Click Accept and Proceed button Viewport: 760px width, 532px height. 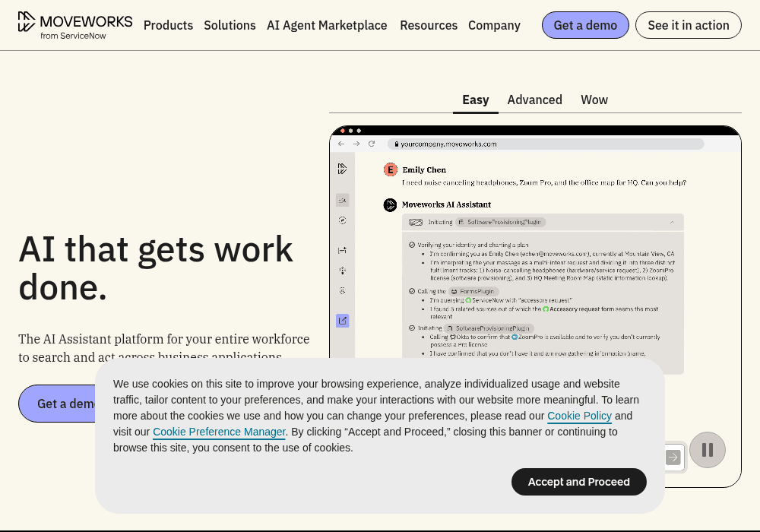coord(578,482)
